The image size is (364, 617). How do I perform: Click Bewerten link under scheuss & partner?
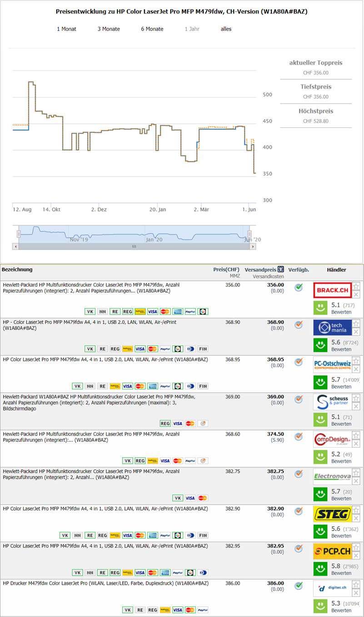(341, 424)
